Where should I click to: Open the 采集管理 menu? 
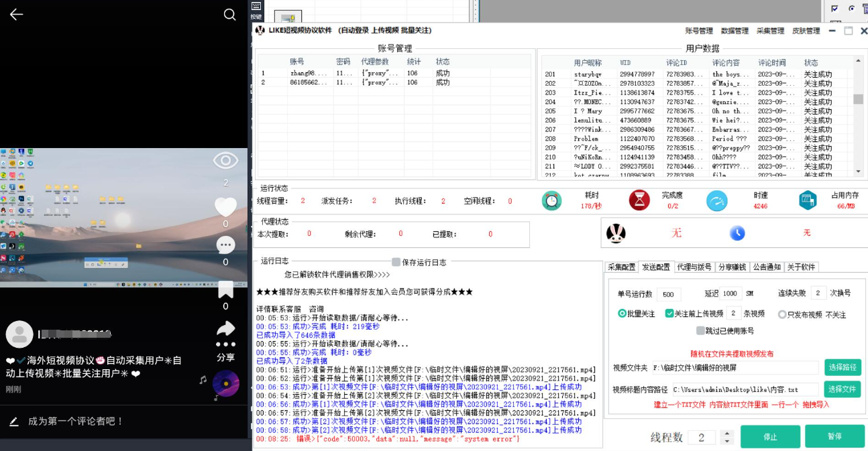[770, 31]
